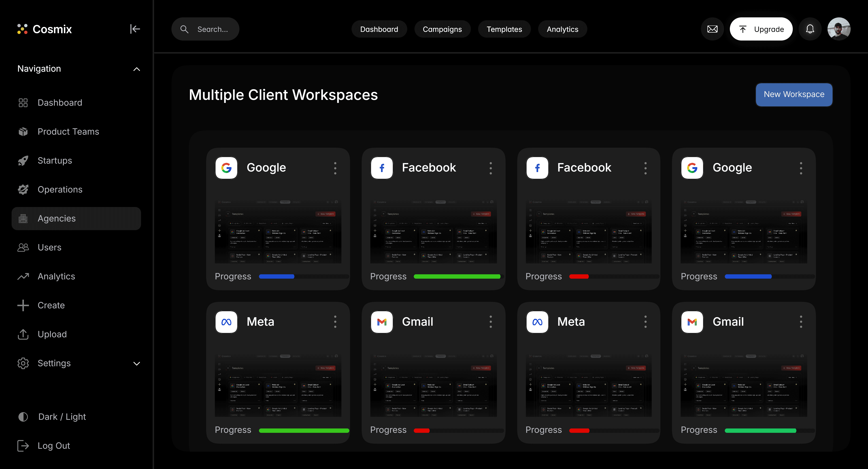The height and width of the screenshot is (469, 868).
Task: Open the mail inbox icon
Action: tap(712, 29)
